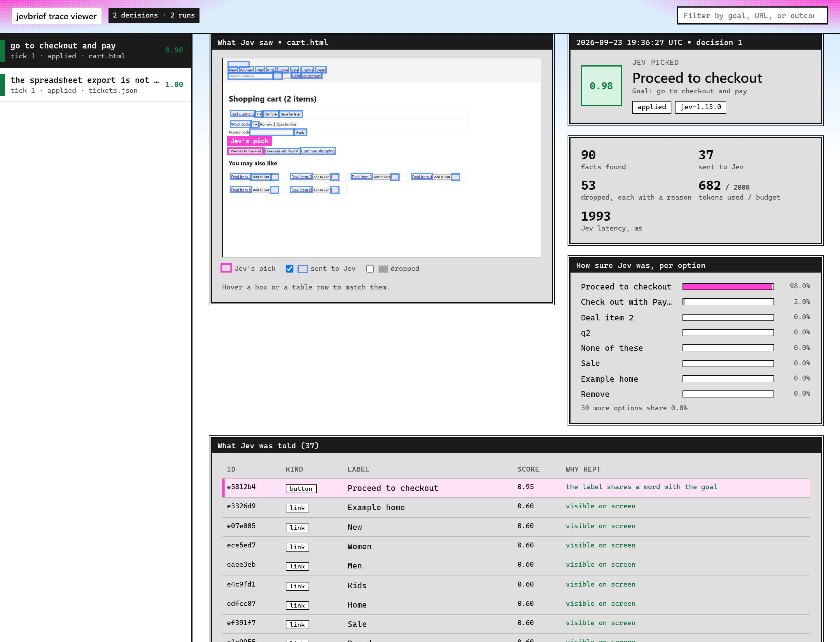Select the 'Check out with PayPal' box in preview
The image size is (840, 642).
click(282, 151)
